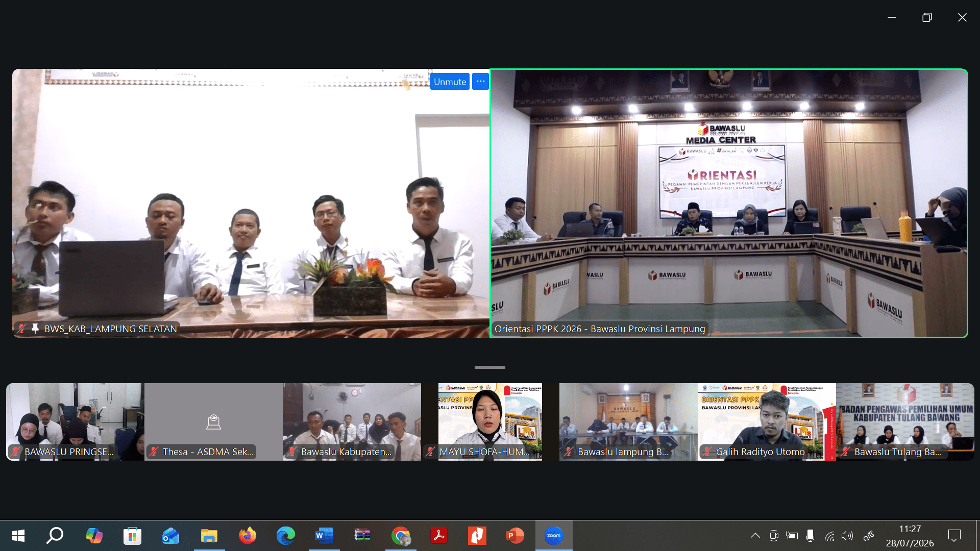The height and width of the screenshot is (551, 980).
Task: Click muted mic icon on BAWASLU PRINGSE tile
Action: point(15,452)
